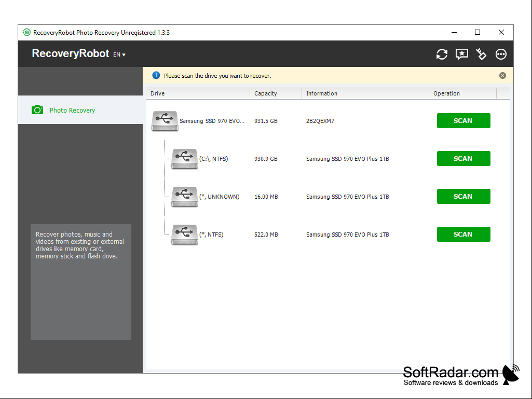Click the Drive column header

[x=198, y=93]
